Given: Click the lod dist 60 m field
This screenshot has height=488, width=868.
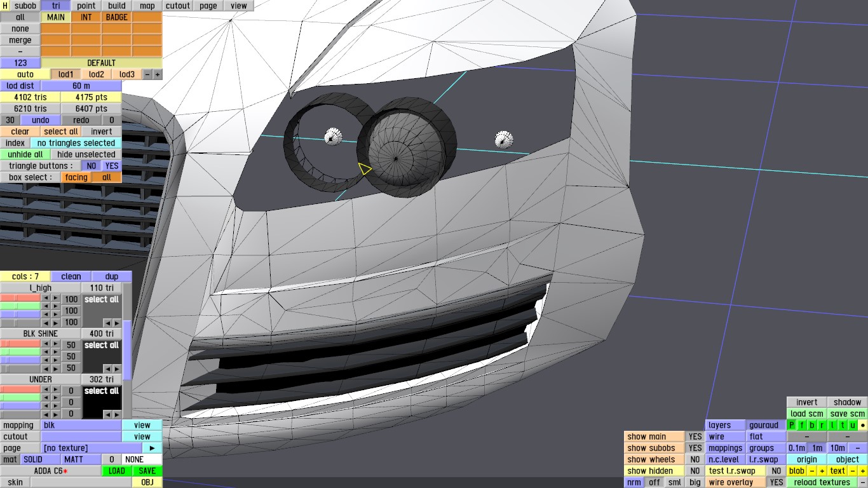Looking at the screenshot, I should pos(81,86).
